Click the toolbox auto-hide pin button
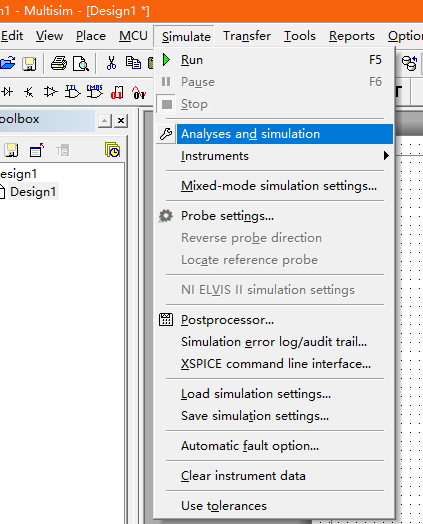The image size is (423, 524). pos(105,121)
